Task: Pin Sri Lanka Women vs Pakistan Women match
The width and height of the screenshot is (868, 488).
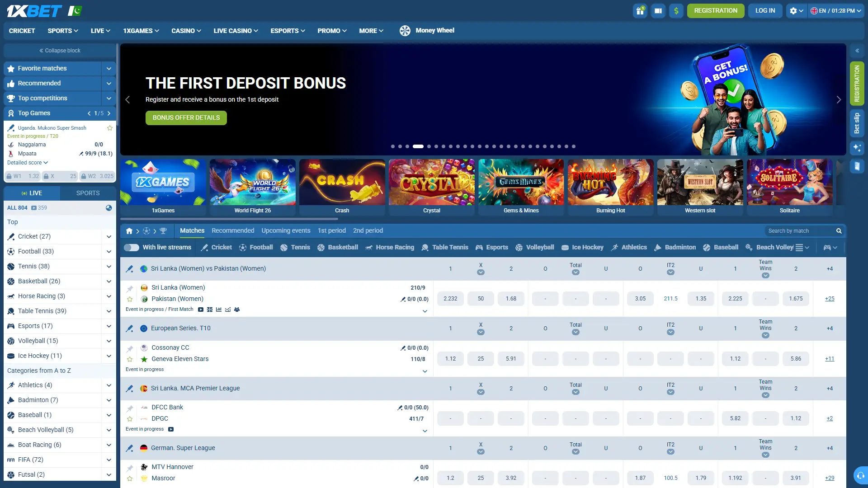Action: pyautogui.click(x=130, y=289)
